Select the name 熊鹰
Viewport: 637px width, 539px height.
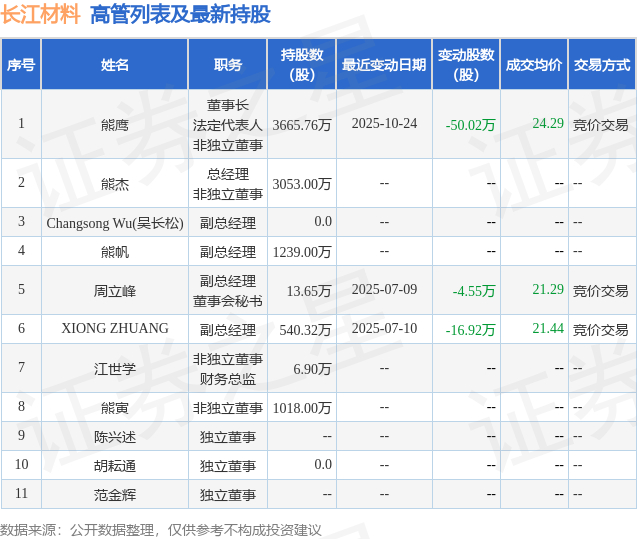[115, 125]
